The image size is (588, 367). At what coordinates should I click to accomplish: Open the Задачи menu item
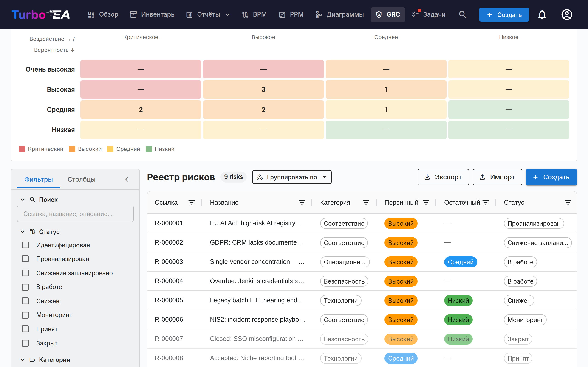click(x=429, y=14)
